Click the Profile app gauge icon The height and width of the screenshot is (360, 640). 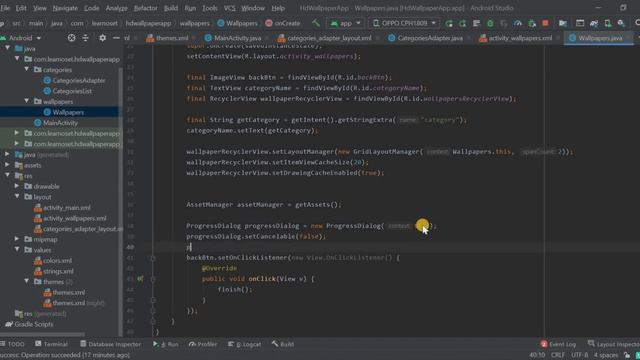click(518, 23)
